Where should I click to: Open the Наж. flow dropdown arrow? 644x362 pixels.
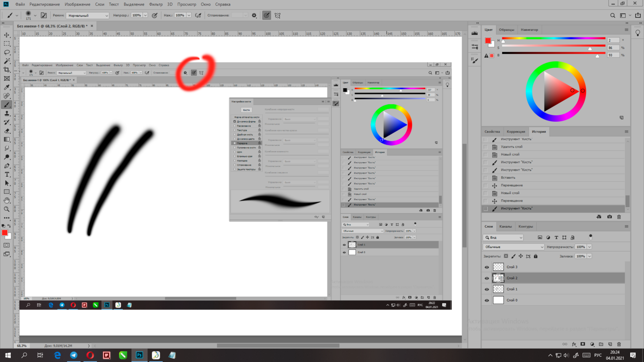(188, 15)
